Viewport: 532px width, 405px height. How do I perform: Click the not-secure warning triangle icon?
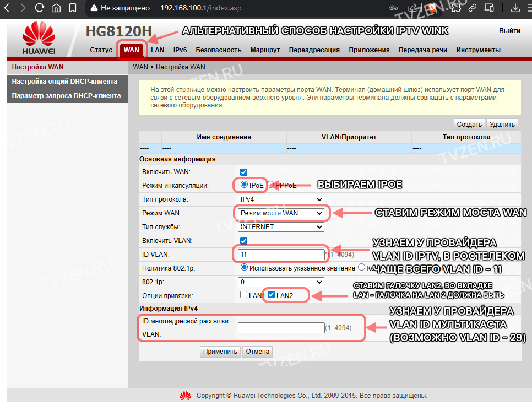pyautogui.click(x=94, y=8)
